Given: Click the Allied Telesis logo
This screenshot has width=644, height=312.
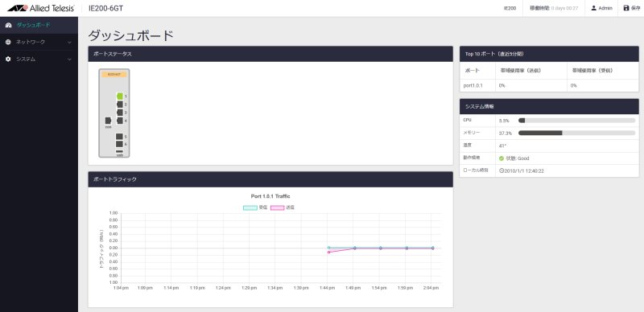Looking at the screenshot, I should (x=41, y=8).
